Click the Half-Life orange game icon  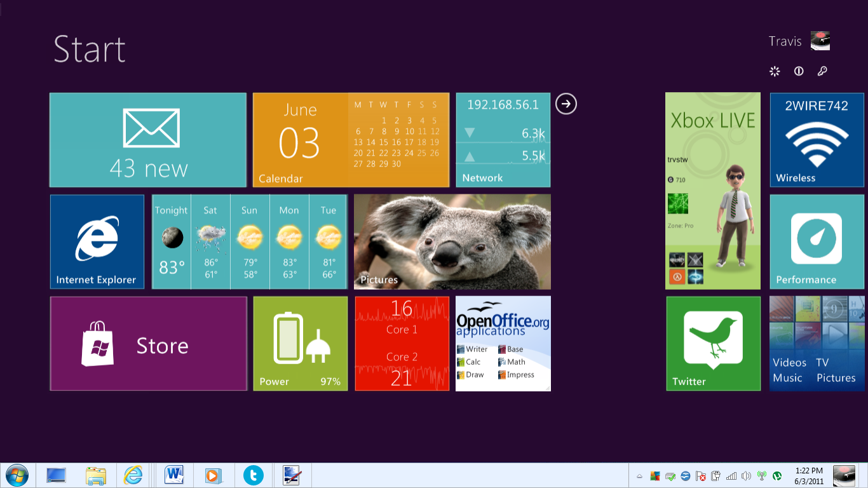tap(677, 276)
